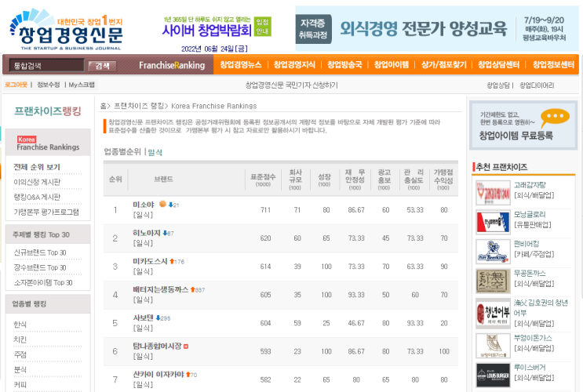This screenshot has height=392, width=583.
Task: Open the 창업아이템 menu
Action: tap(391, 64)
